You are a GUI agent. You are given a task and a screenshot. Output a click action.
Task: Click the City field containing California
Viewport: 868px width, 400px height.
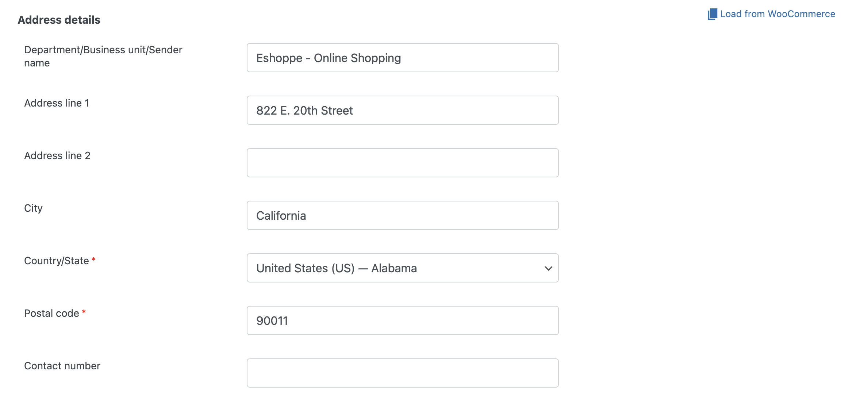point(403,215)
